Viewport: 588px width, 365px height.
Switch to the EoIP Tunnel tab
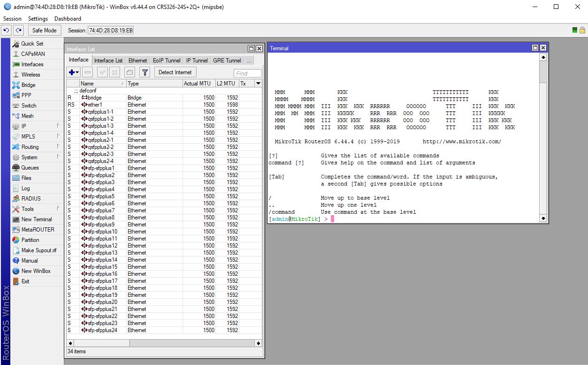click(167, 61)
